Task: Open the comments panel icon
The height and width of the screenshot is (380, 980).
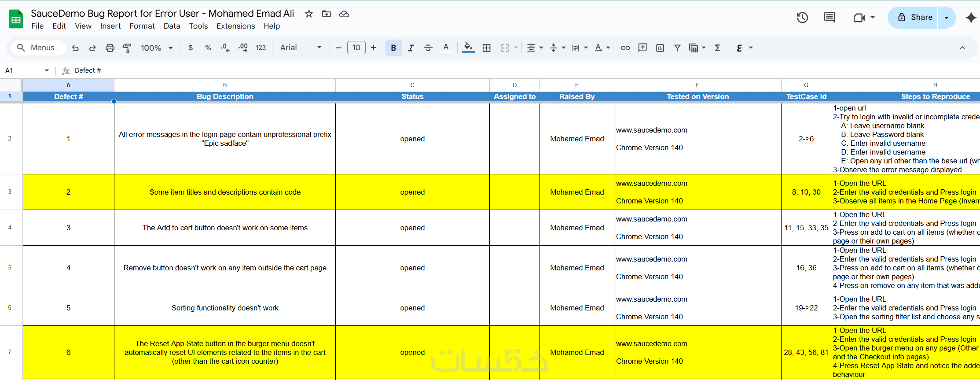Action: (830, 18)
